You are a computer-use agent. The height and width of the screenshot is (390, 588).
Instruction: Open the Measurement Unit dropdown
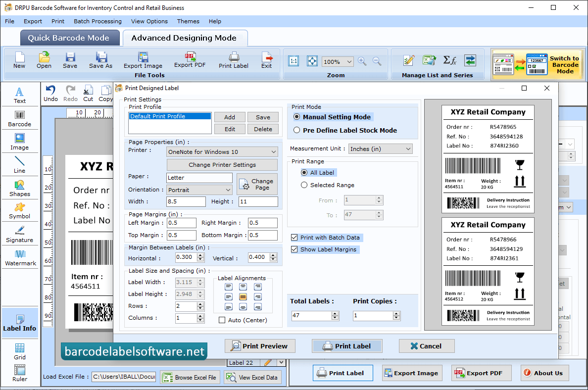[408, 149]
